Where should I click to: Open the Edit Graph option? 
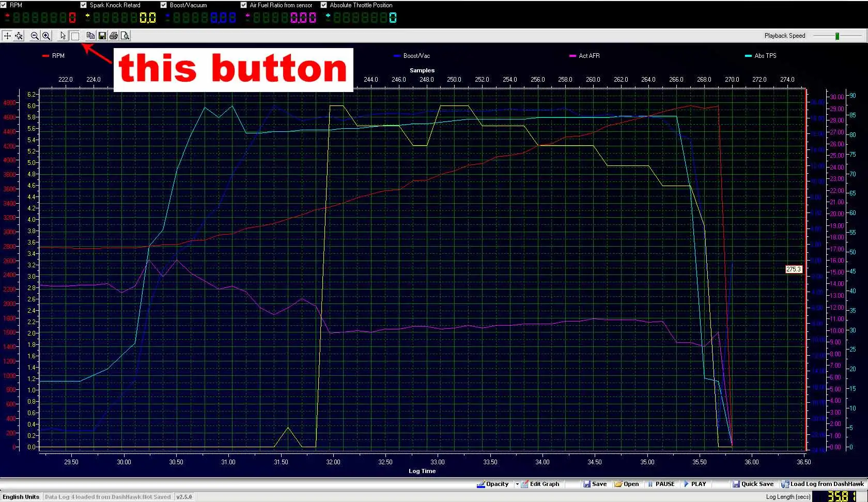pyautogui.click(x=540, y=484)
